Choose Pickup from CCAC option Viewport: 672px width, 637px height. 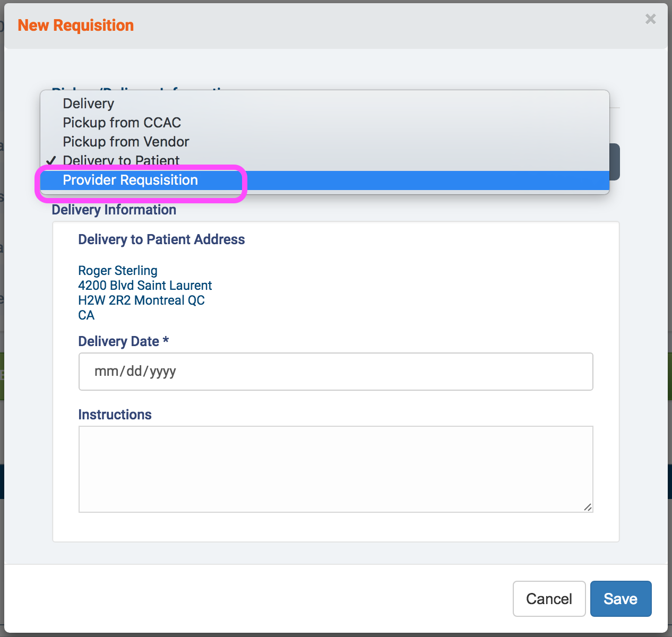click(x=122, y=123)
